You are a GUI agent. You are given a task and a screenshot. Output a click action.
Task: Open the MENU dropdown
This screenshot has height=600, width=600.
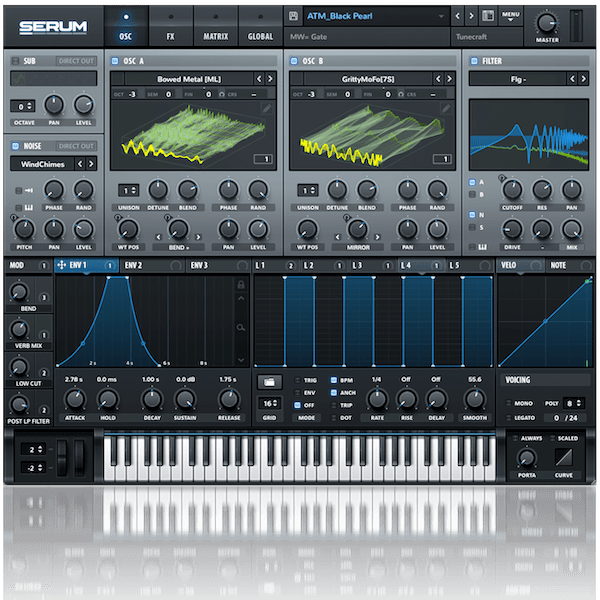click(x=511, y=16)
